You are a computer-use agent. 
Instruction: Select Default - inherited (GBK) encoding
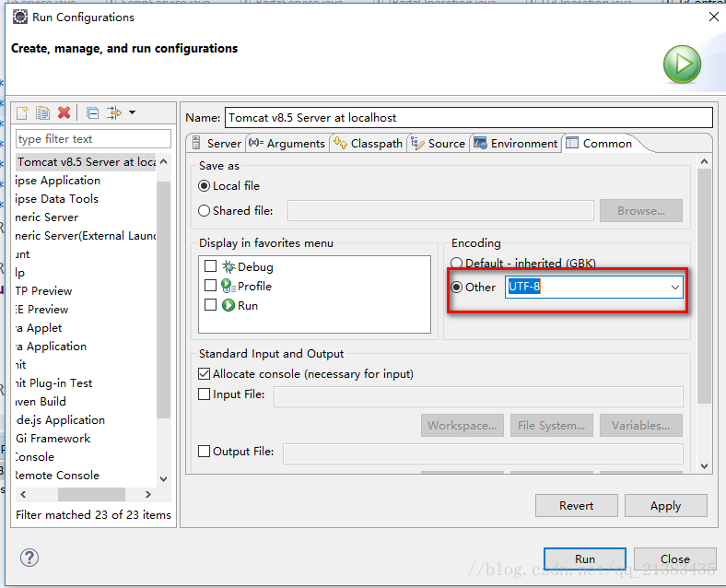457,263
